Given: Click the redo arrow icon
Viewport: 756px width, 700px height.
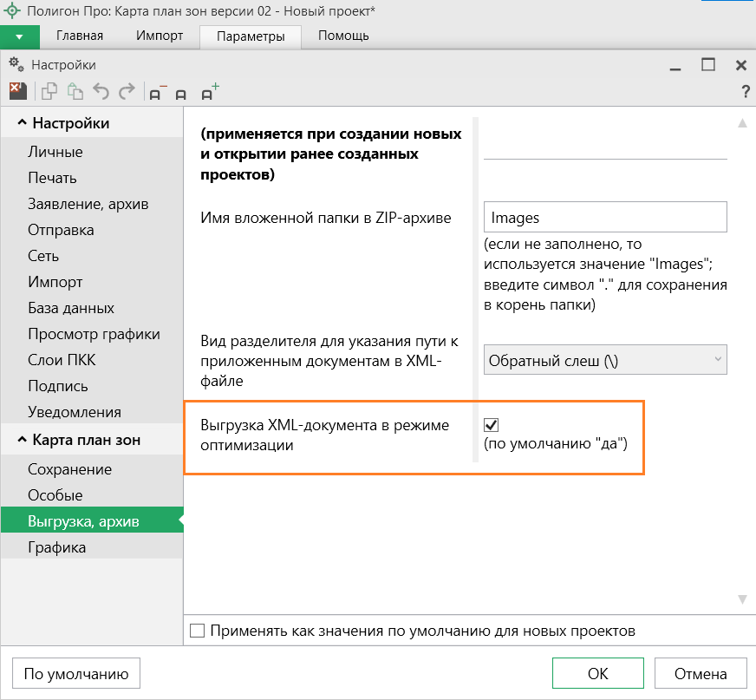Looking at the screenshot, I should (x=127, y=91).
